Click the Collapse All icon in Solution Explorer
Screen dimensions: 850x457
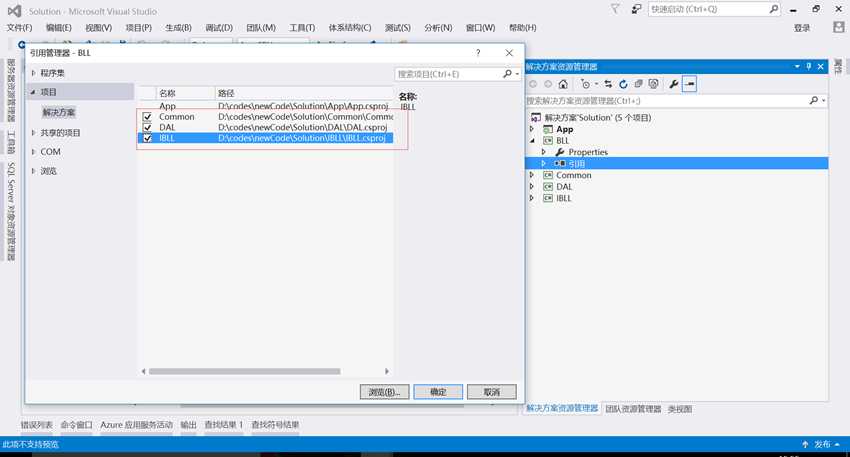639,84
